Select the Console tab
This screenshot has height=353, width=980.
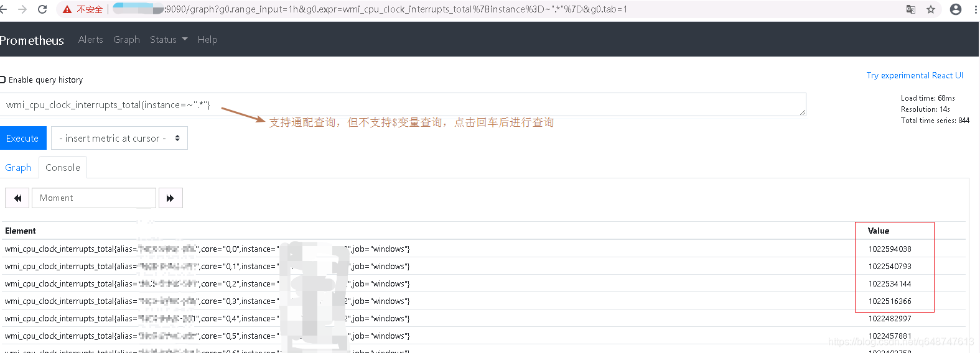63,168
